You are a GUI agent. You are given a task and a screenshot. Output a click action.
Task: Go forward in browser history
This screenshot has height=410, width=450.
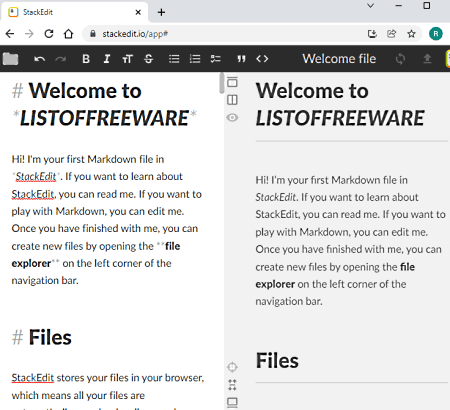[29, 34]
